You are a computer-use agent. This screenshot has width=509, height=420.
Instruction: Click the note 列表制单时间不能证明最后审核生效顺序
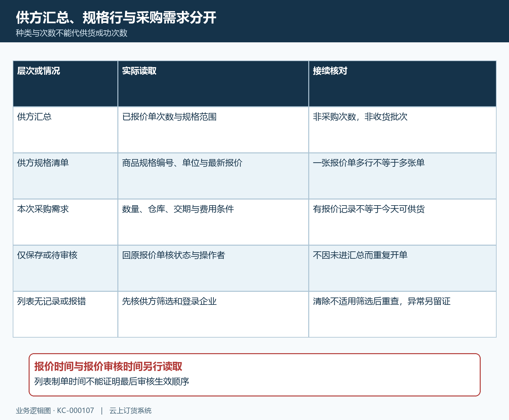tap(112, 381)
